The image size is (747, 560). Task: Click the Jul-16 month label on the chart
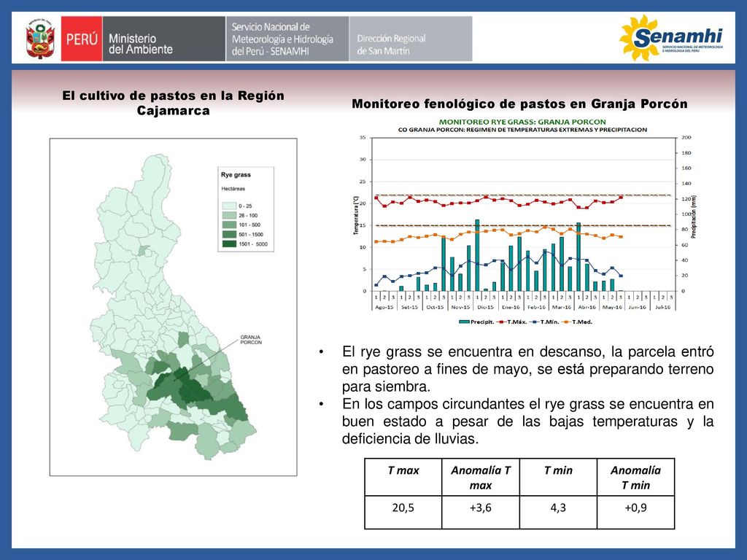[x=662, y=307]
